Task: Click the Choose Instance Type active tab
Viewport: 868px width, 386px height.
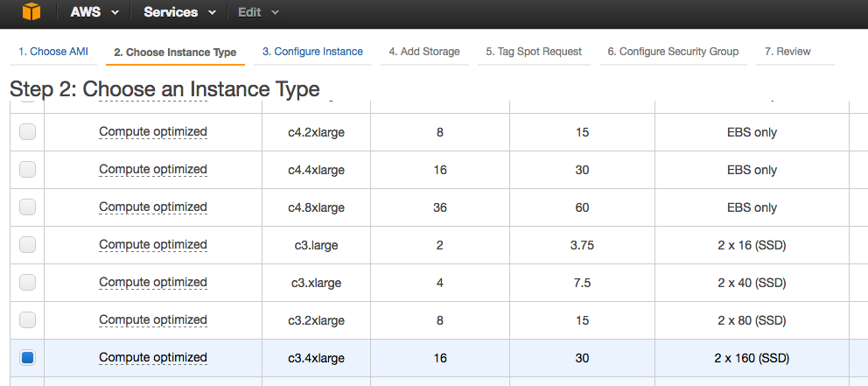Action: (175, 53)
